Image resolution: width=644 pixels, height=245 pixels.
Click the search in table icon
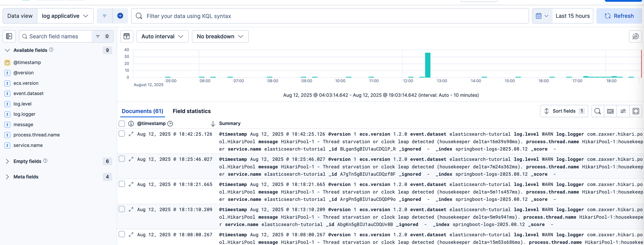click(x=598, y=111)
